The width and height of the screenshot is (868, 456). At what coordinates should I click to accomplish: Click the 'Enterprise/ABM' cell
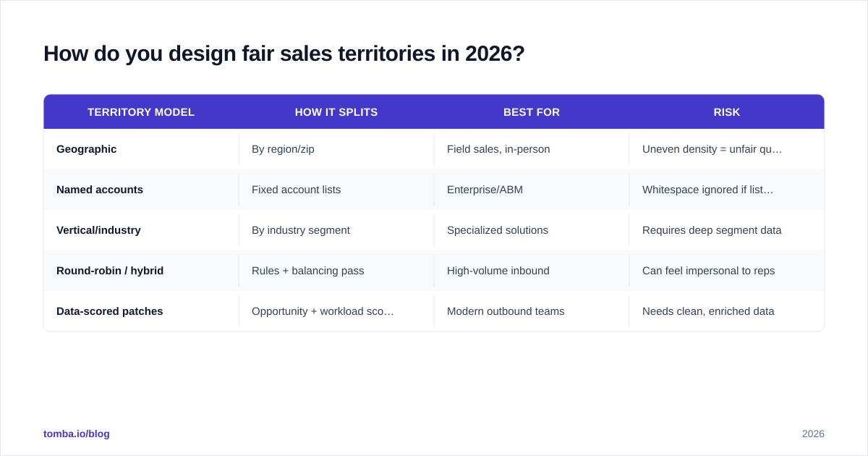[532, 190]
